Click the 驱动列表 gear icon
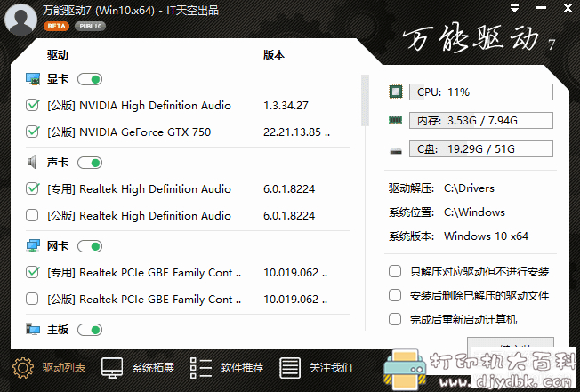 tap(23, 368)
